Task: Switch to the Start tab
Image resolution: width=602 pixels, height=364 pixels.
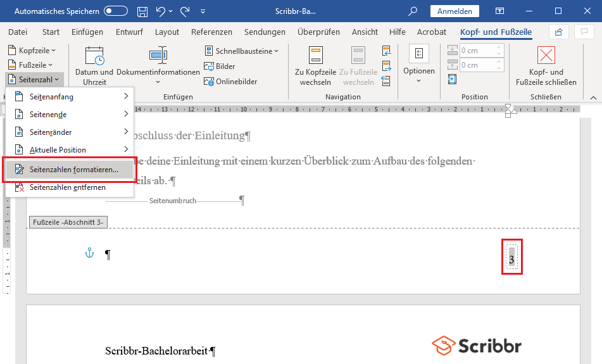Action: (x=51, y=32)
